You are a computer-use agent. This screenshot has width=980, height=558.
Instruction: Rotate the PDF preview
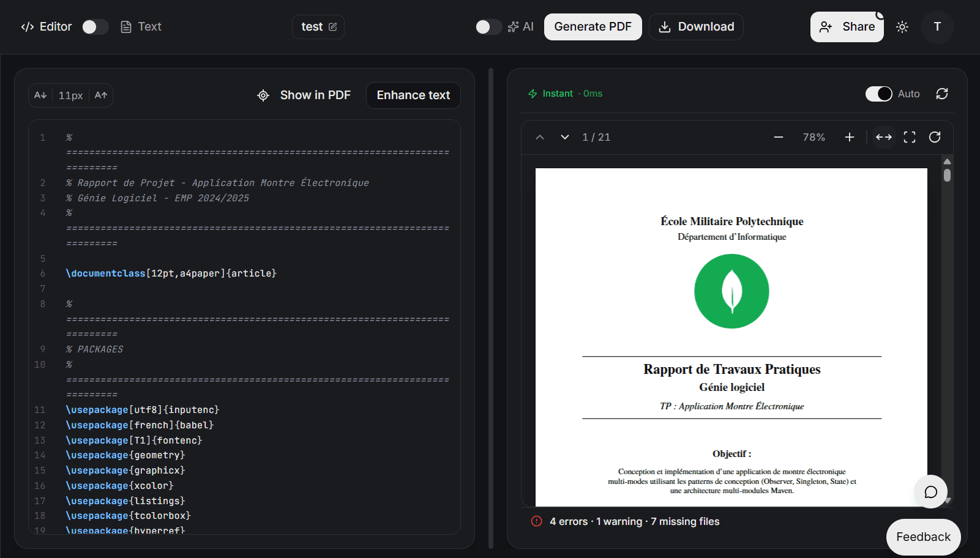point(935,137)
